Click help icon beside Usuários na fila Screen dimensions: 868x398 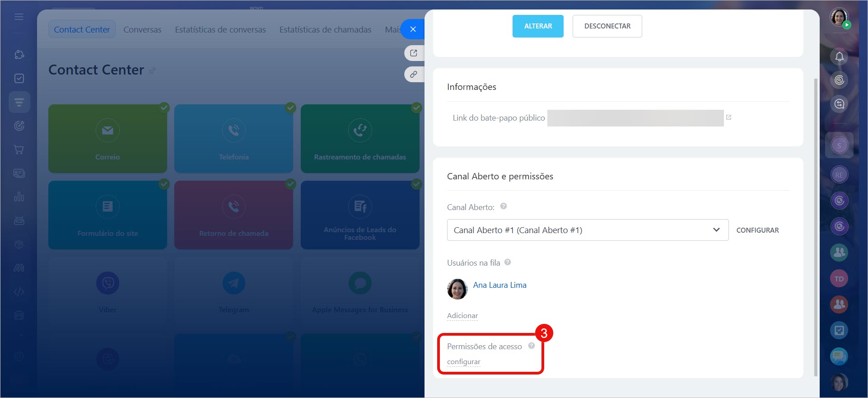click(508, 262)
